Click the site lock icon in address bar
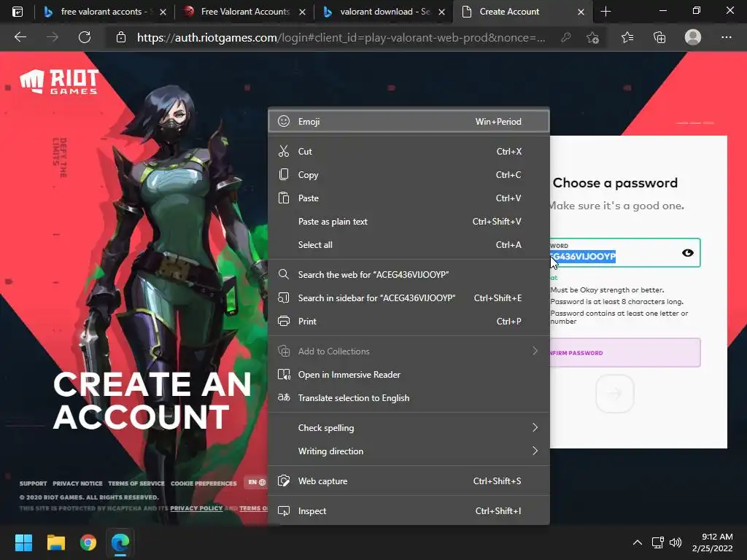This screenshot has height=560, width=747. tap(121, 37)
